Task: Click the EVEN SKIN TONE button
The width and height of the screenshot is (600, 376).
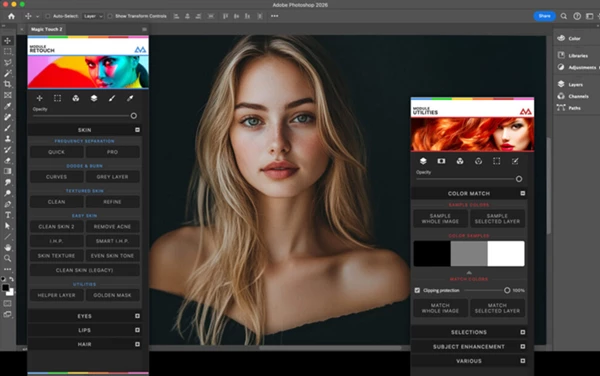Action: [112, 256]
